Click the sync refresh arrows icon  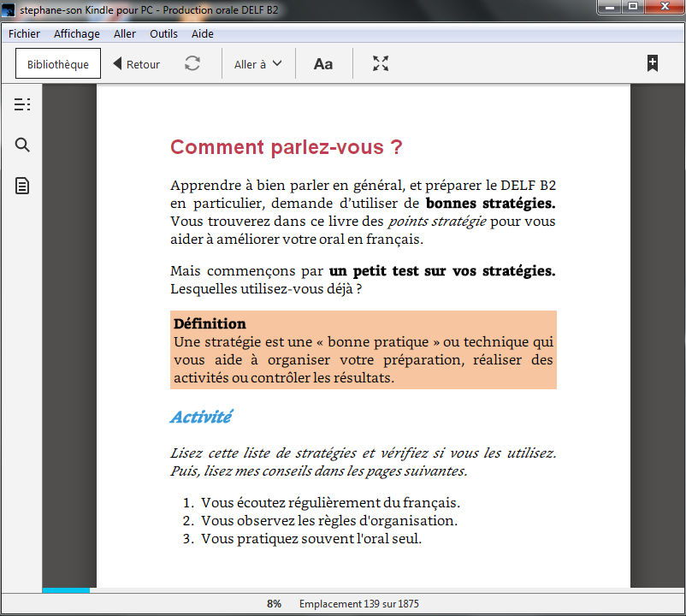(x=192, y=63)
